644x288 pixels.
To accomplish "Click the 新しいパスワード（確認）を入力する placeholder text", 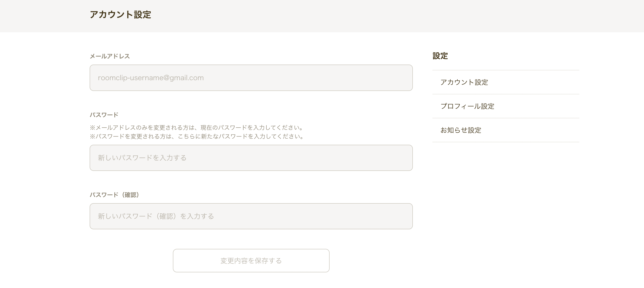I will pyautogui.click(x=156, y=216).
